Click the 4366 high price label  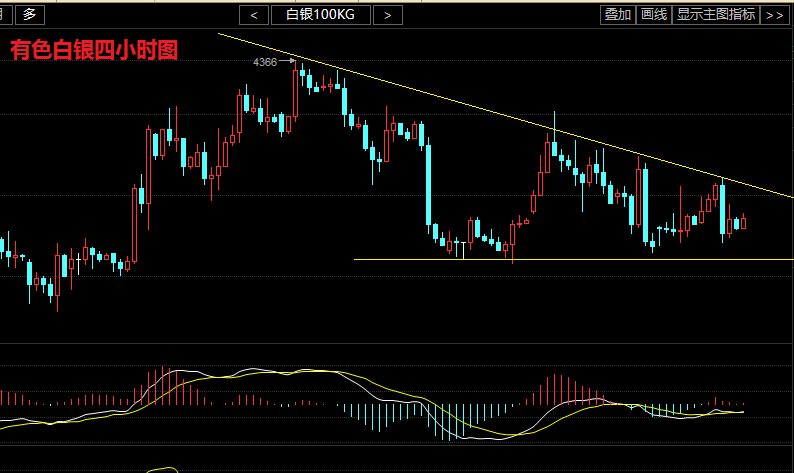coord(264,62)
